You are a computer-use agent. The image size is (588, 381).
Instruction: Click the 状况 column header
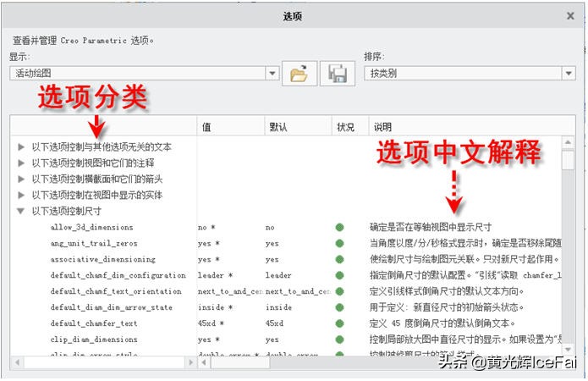pyautogui.click(x=350, y=127)
